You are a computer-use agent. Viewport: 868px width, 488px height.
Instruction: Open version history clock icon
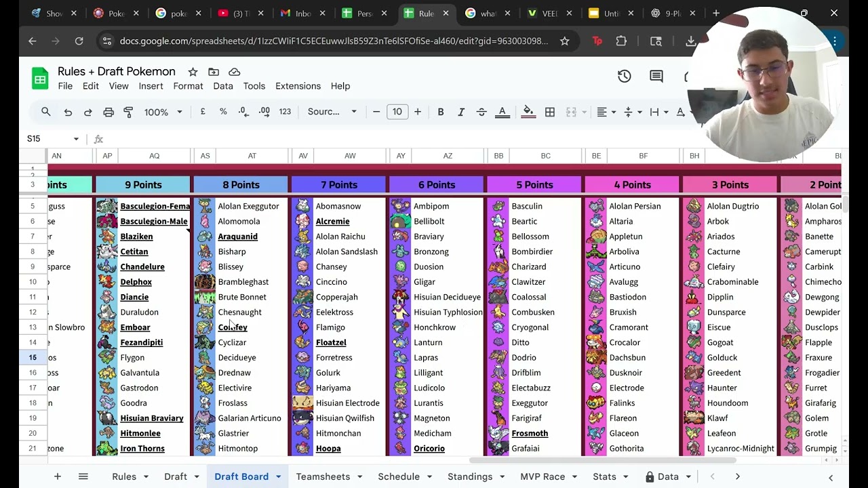[625, 77]
